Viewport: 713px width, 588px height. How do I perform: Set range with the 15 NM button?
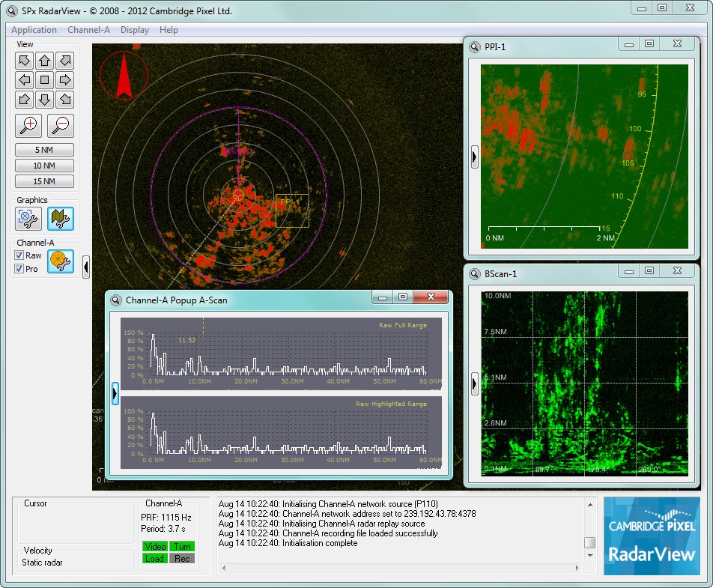44,181
